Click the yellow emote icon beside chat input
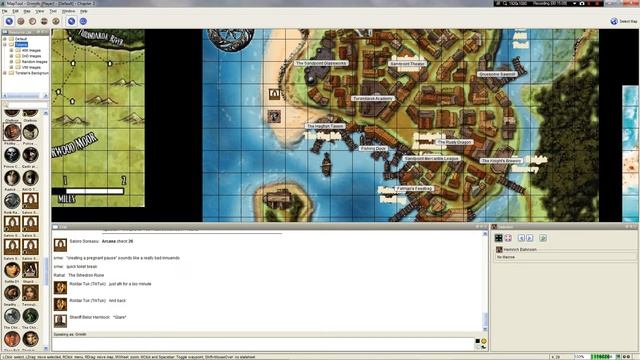This screenshot has height=360, width=640. click(484, 341)
